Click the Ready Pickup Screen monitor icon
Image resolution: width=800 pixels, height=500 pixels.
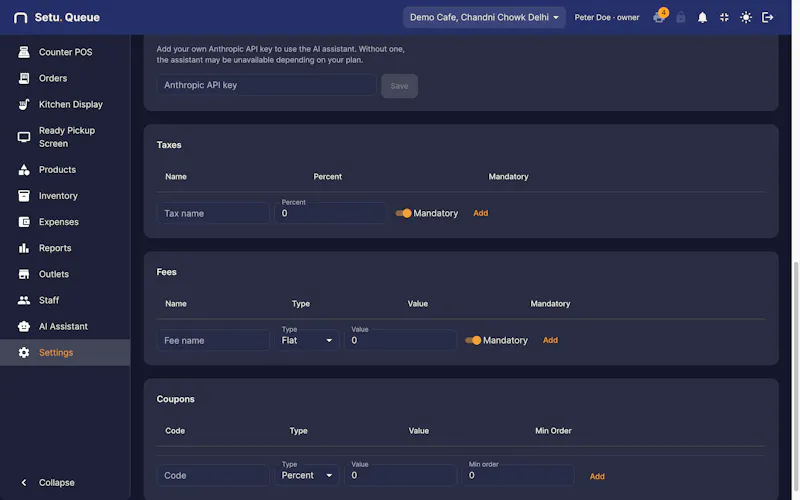pyautogui.click(x=24, y=137)
